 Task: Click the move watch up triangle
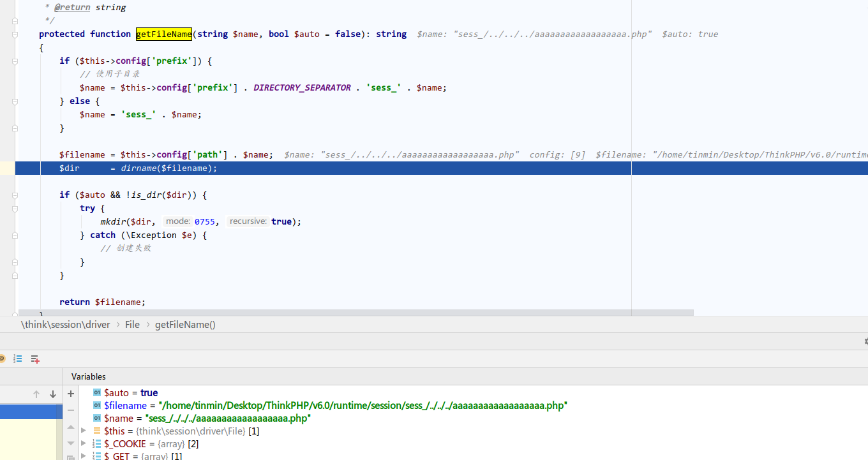(x=71, y=426)
